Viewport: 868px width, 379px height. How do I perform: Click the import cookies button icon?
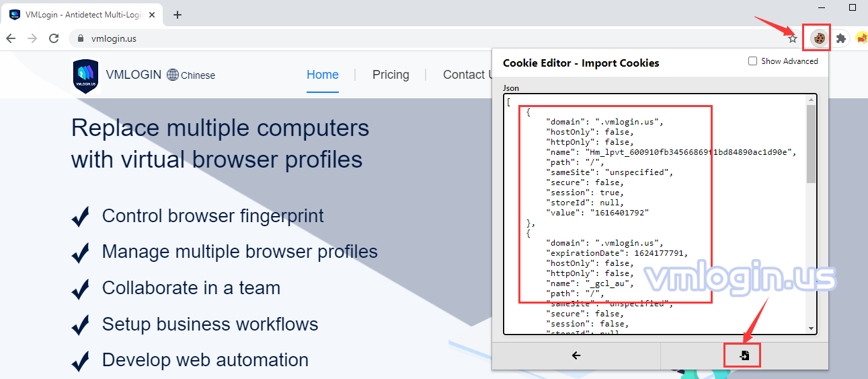coord(744,355)
